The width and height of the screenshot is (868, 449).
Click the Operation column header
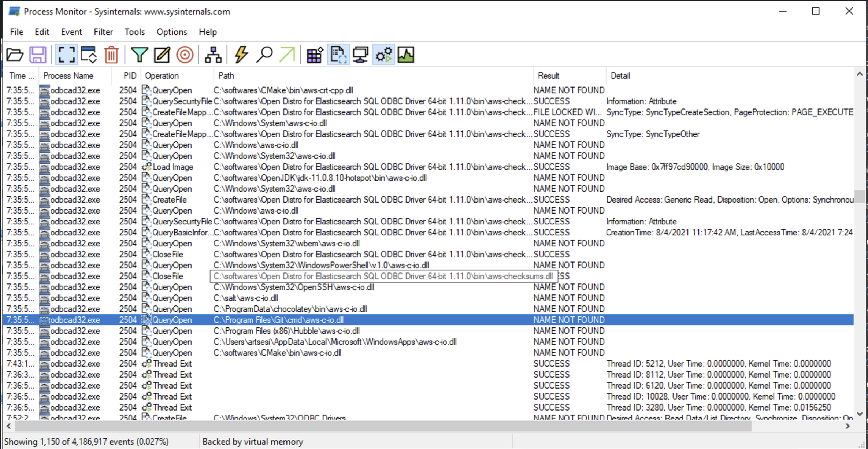click(x=162, y=76)
